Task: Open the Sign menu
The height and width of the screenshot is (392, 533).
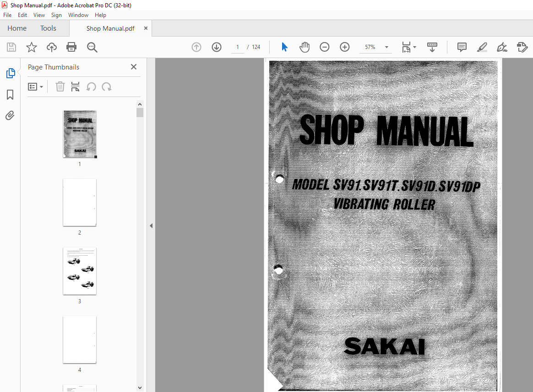Action: coord(56,15)
